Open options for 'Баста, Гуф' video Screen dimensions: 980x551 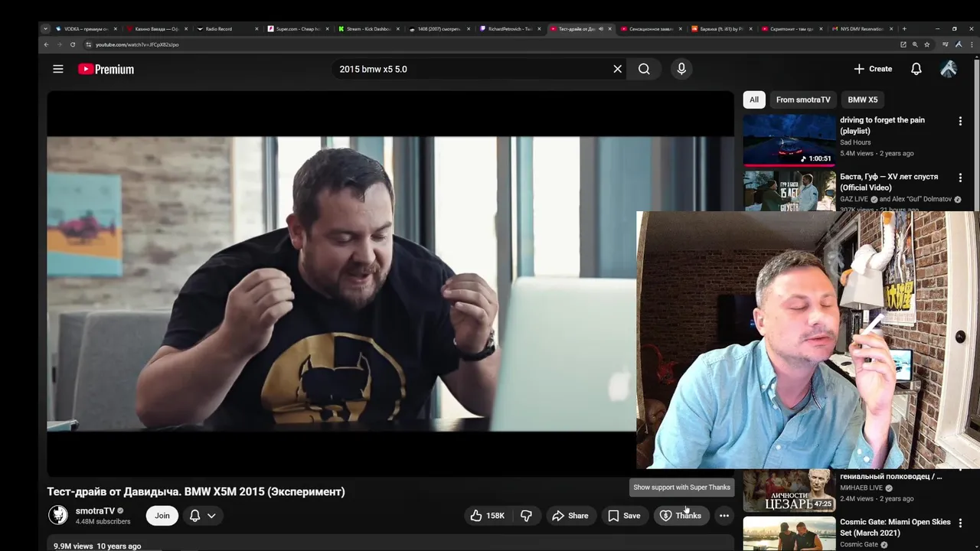coord(960,178)
